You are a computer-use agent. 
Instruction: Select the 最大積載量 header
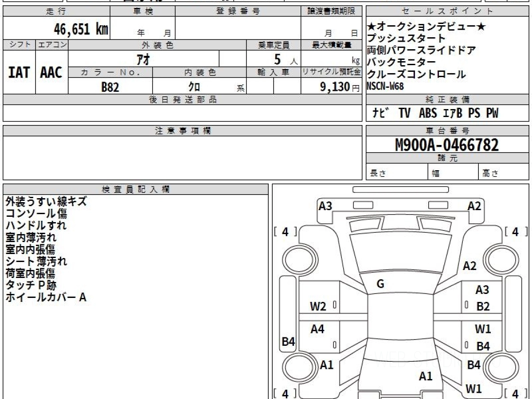point(332,45)
